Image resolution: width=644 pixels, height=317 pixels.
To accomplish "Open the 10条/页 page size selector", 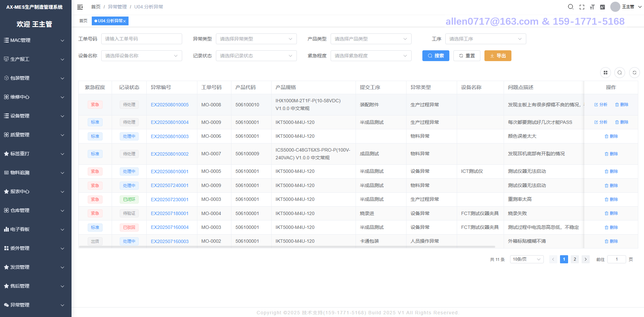I will [x=526, y=259].
